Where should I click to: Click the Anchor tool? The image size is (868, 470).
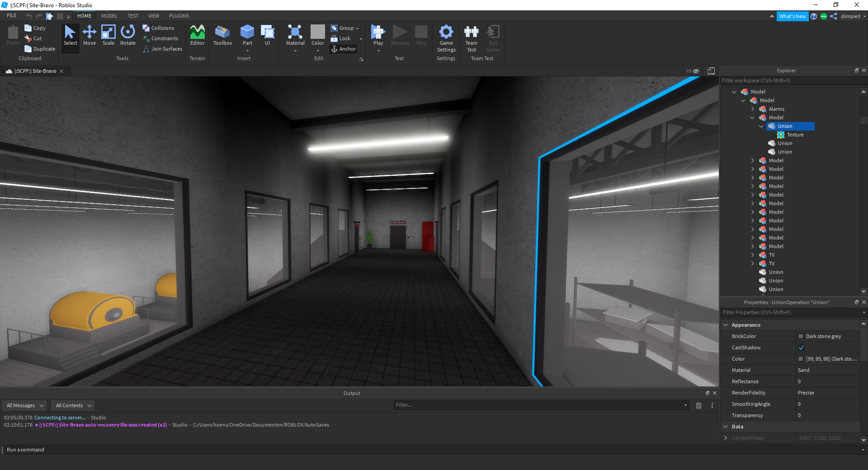pos(344,49)
